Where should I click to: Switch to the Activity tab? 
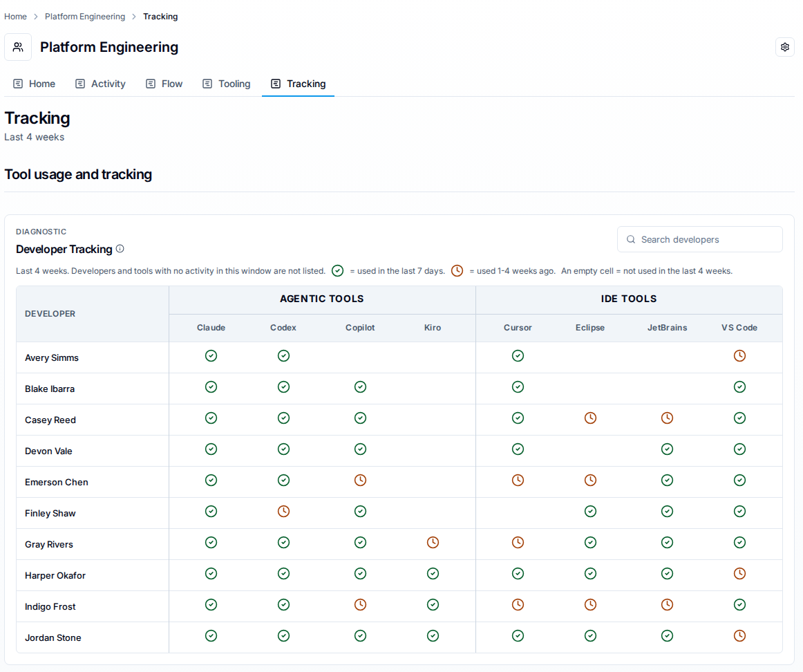[100, 84]
